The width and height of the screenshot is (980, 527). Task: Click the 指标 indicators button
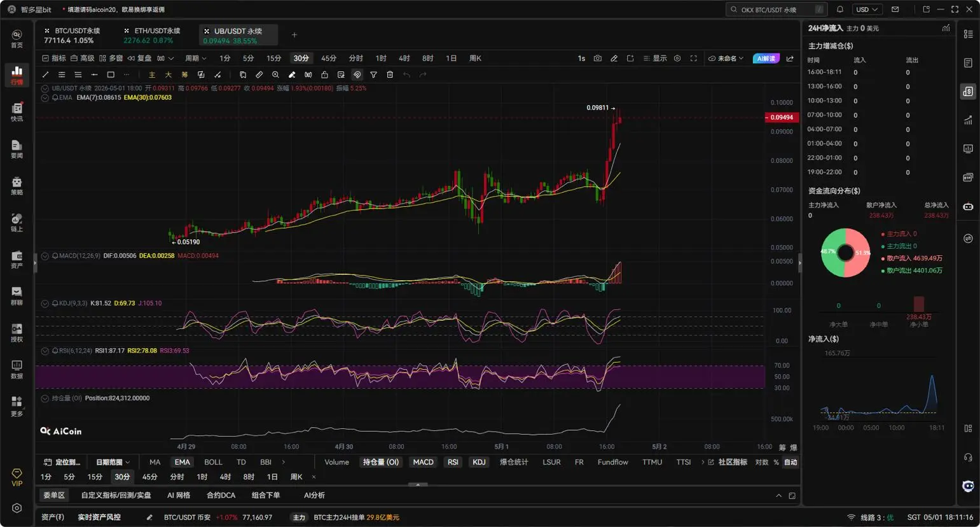[x=54, y=59]
